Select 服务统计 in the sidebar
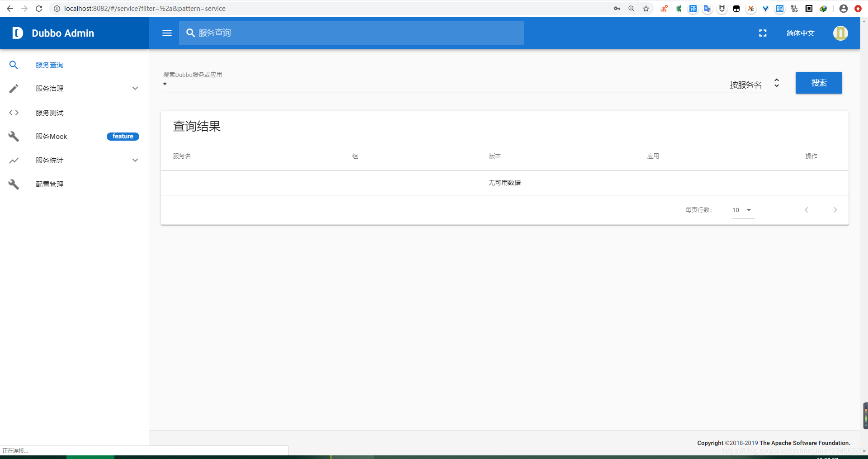The height and width of the screenshot is (459, 868). click(49, 161)
